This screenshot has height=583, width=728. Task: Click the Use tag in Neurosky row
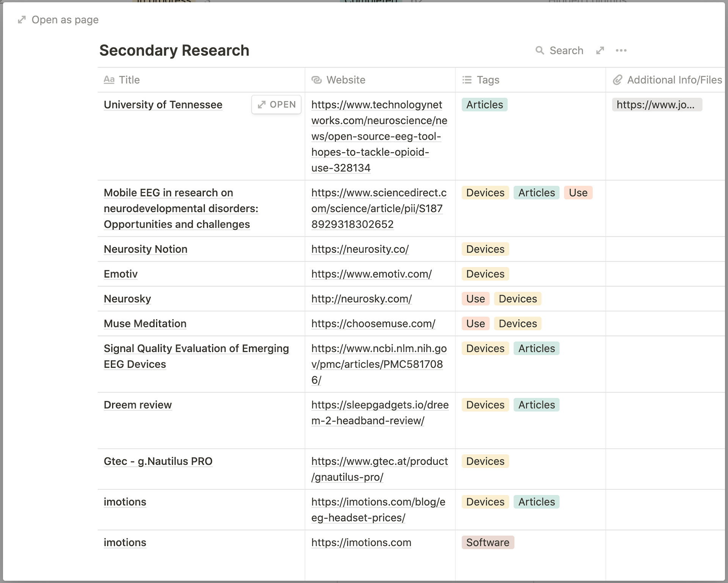(x=475, y=299)
